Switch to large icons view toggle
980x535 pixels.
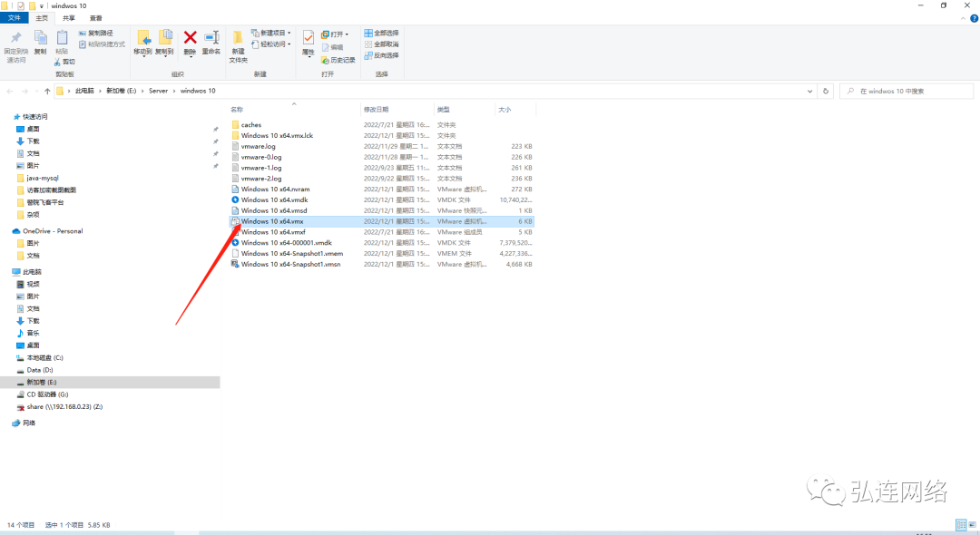[x=973, y=525]
